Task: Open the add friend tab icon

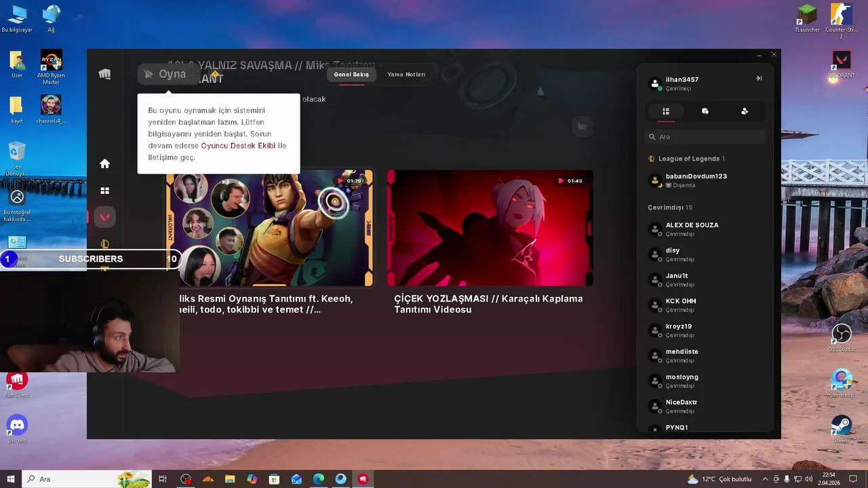Action: pyautogui.click(x=745, y=111)
